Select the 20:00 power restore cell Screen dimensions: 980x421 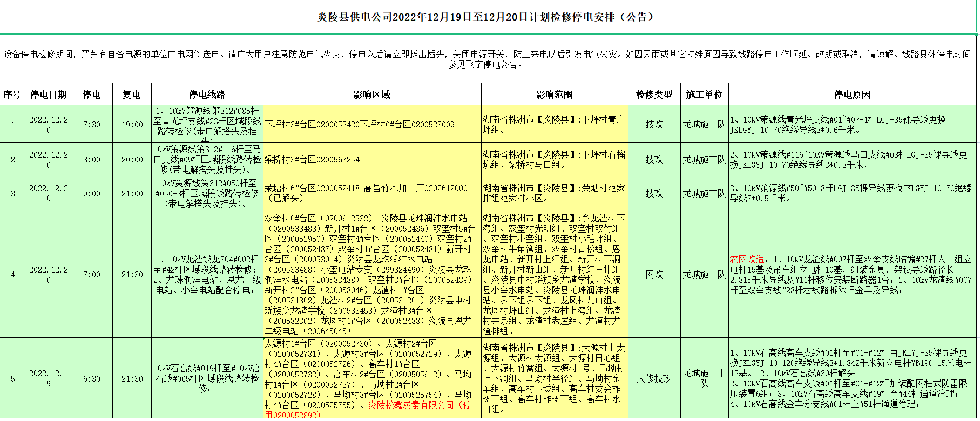tap(132, 160)
